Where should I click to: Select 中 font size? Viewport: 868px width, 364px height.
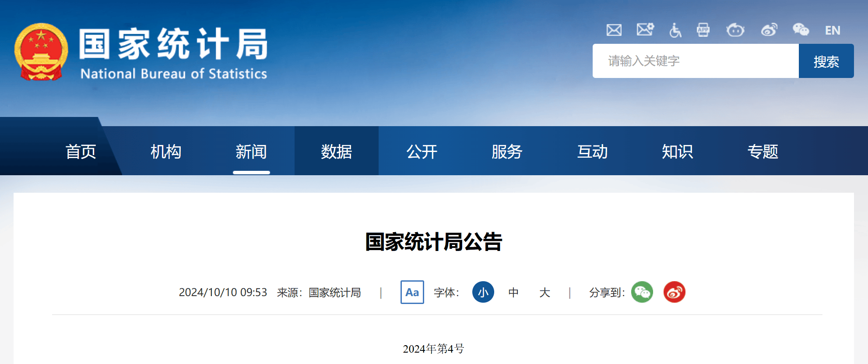(x=513, y=292)
